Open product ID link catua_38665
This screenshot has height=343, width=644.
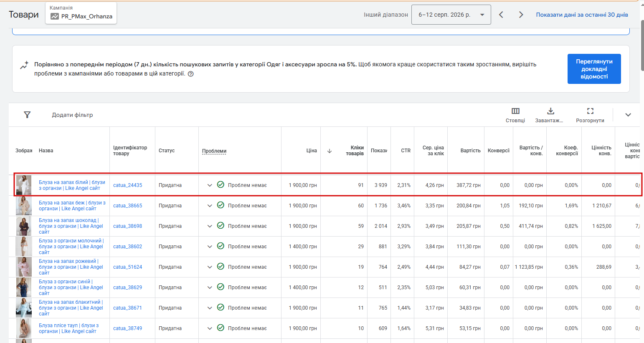127,206
